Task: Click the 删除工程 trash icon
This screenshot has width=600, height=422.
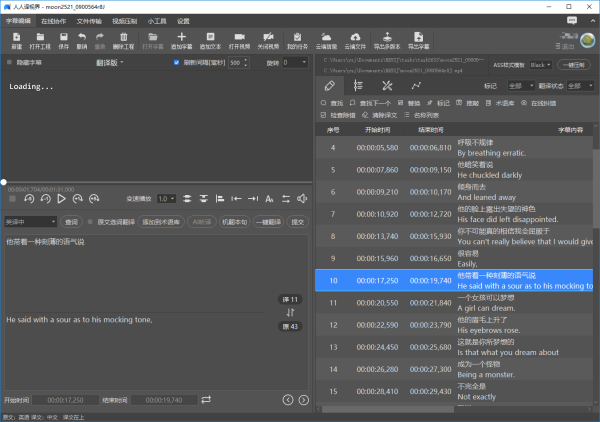Action: tap(123, 39)
